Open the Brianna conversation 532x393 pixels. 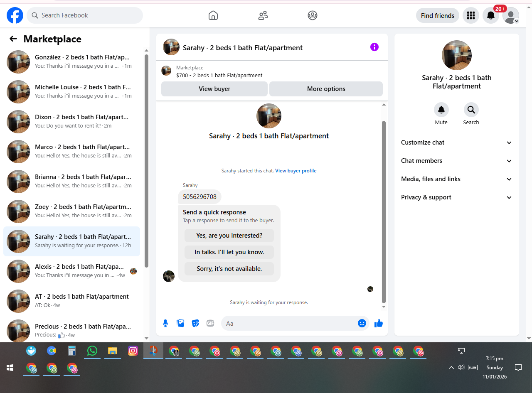pos(71,182)
